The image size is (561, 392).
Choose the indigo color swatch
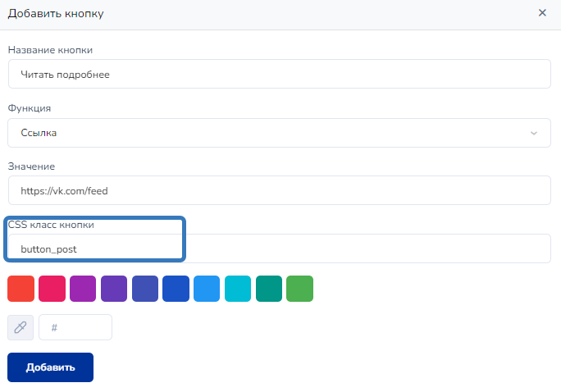(x=145, y=289)
